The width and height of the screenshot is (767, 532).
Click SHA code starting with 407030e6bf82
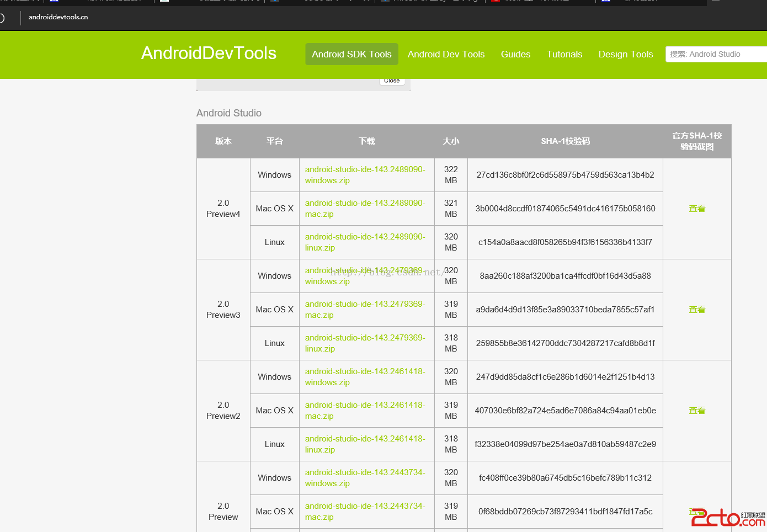point(565,411)
